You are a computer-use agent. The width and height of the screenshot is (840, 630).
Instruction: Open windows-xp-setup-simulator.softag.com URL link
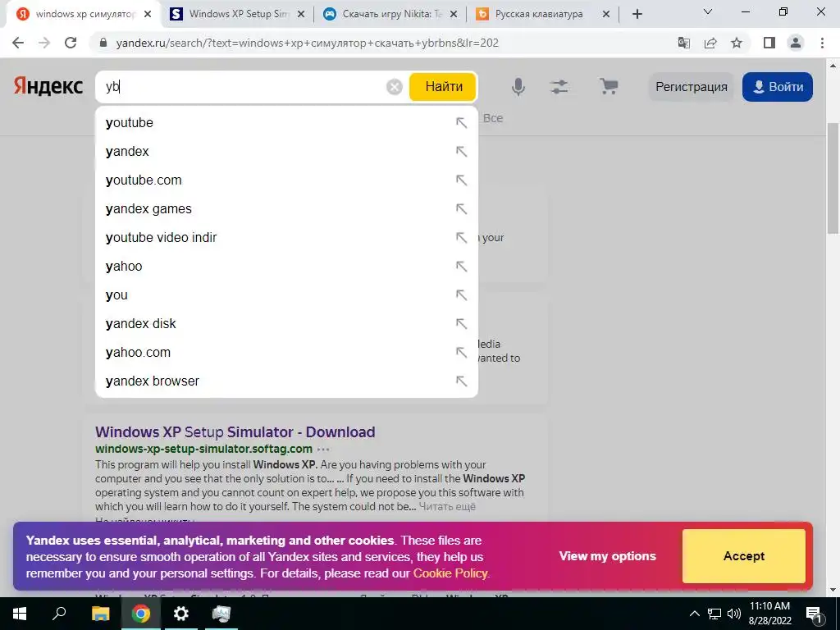[x=203, y=449]
